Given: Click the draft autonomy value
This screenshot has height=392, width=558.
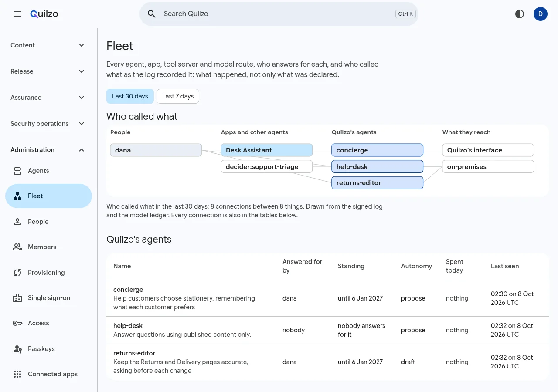Looking at the screenshot, I should click(408, 362).
